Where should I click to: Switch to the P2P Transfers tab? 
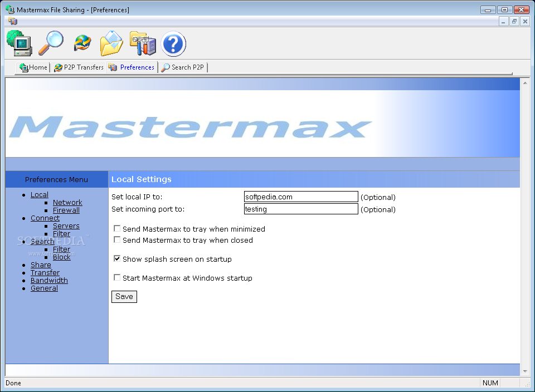[x=79, y=67]
